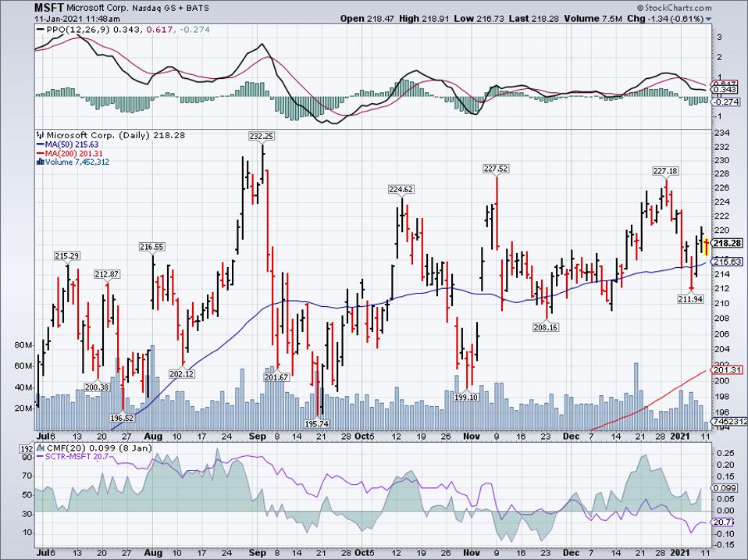Click the black PPO line marker in the legend
748x560 pixels.
(40, 30)
